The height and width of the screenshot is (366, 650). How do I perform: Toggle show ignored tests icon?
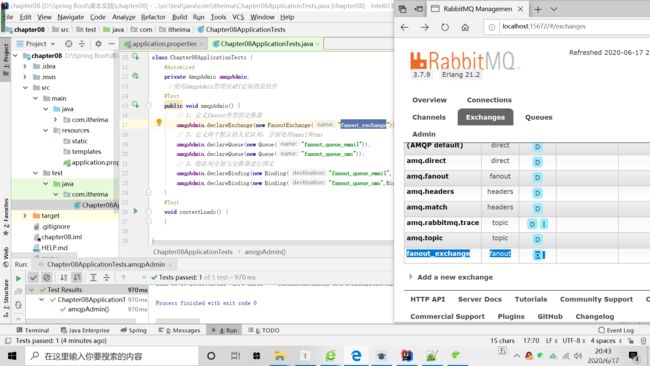[47, 278]
